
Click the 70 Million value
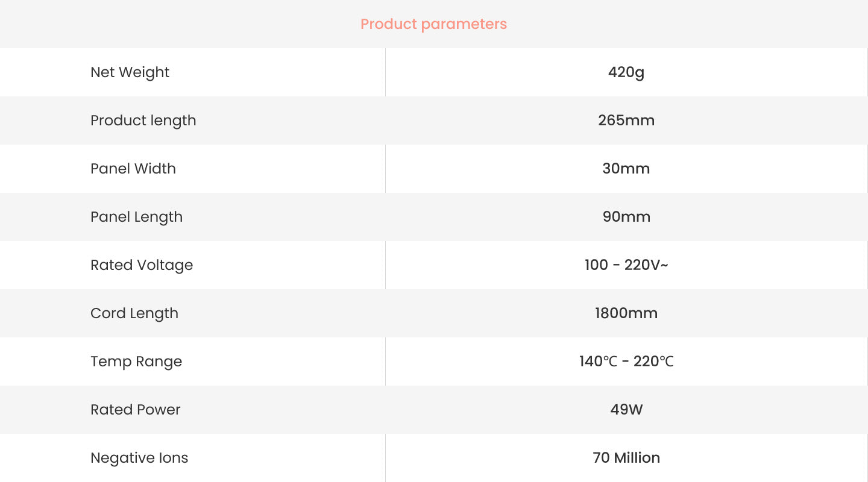[626, 458]
